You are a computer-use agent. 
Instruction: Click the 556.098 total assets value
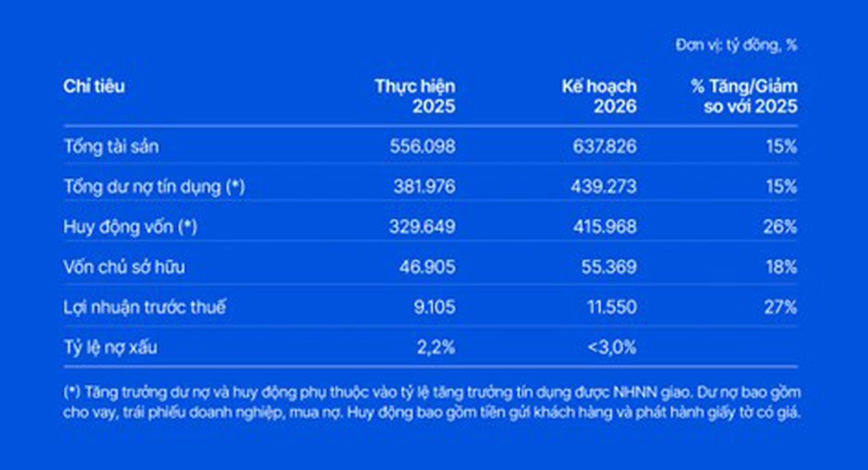(423, 147)
